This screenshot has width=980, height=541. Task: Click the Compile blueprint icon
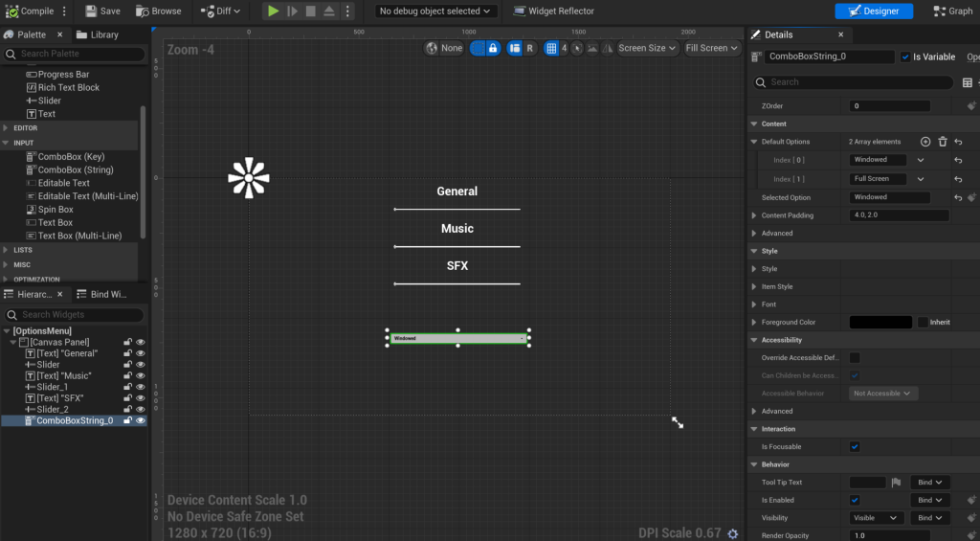pos(11,11)
